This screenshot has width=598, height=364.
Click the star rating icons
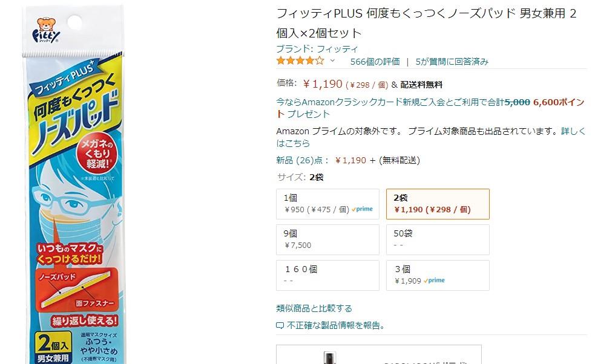tap(300, 60)
